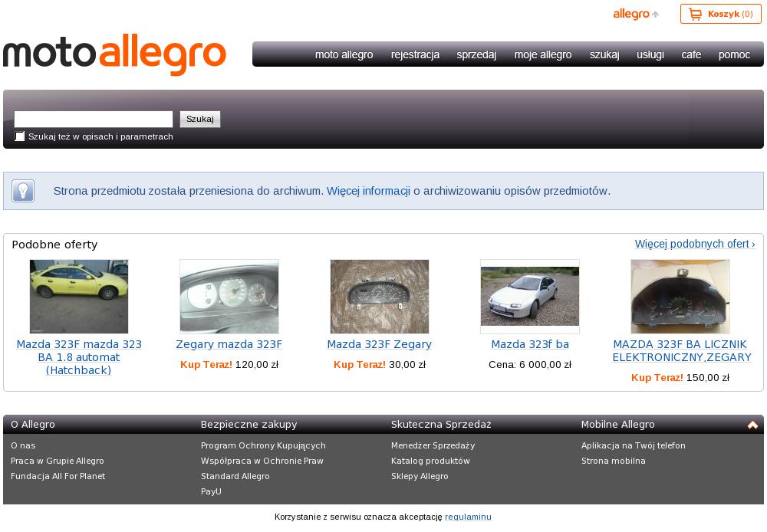
Task: Open Współpraca w Ochronie Praw link
Action: [262, 461]
